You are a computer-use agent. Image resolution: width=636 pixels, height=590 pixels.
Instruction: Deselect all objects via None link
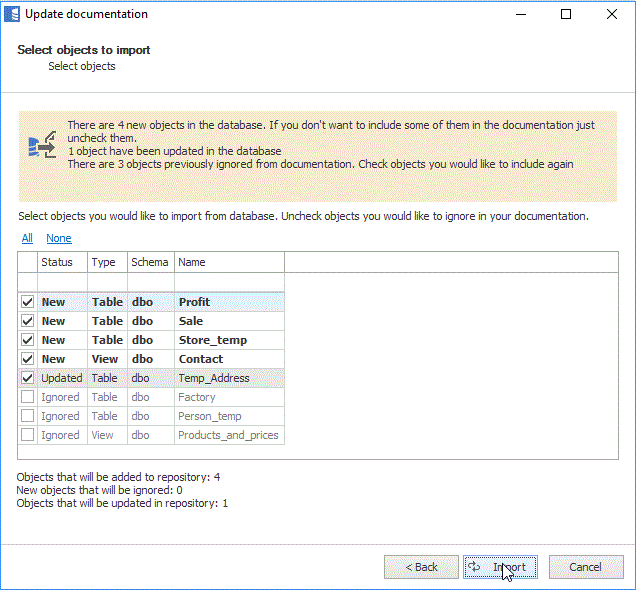point(59,238)
